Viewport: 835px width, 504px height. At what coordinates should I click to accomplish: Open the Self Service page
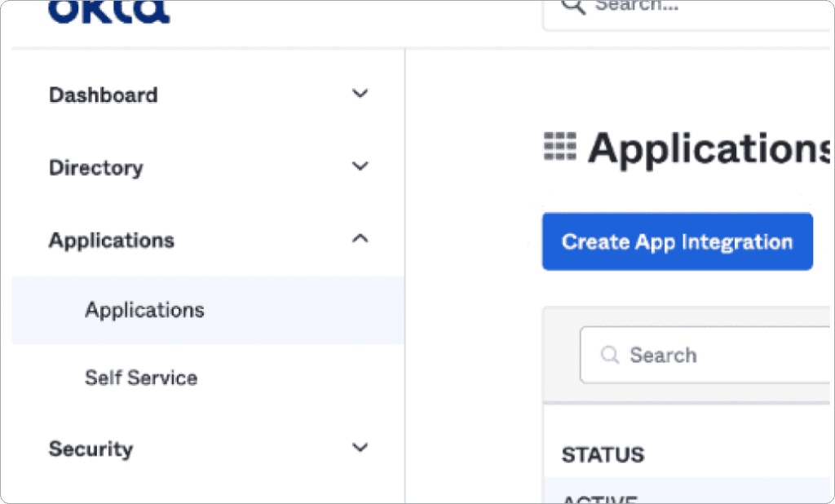tap(141, 378)
